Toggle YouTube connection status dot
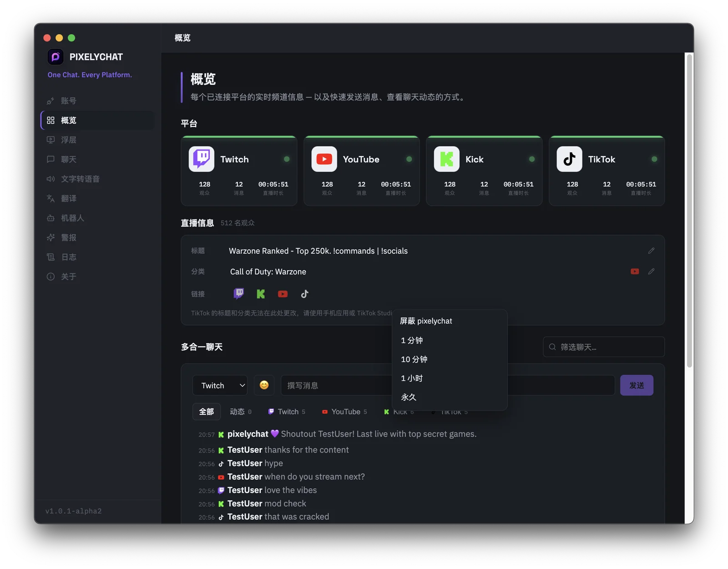This screenshot has height=569, width=728. (x=409, y=159)
